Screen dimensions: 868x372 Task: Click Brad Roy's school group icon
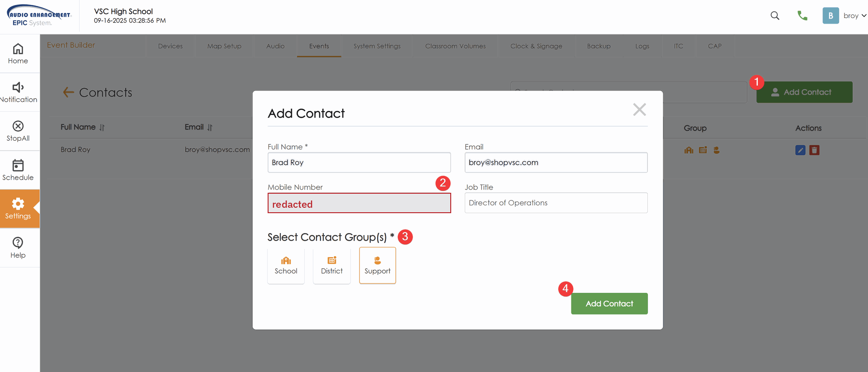(689, 150)
